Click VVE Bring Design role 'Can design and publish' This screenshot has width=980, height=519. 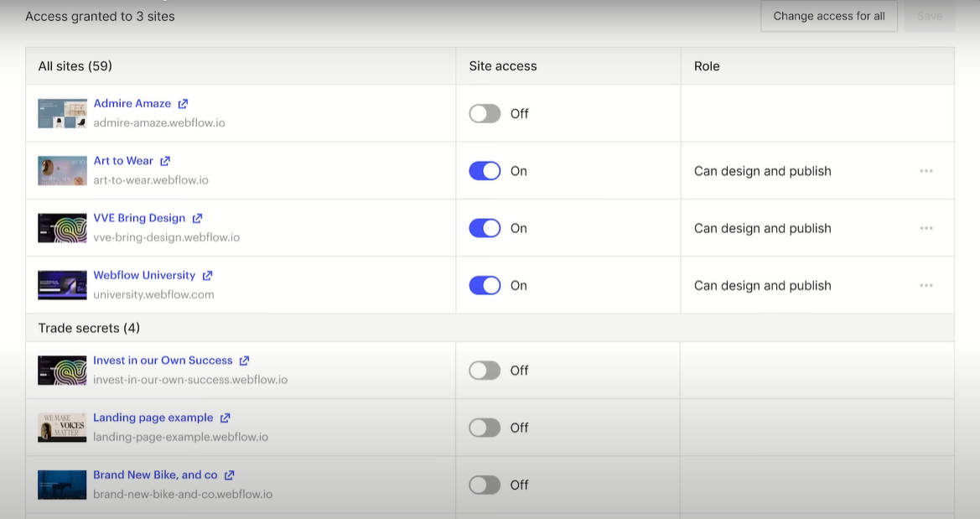763,228
